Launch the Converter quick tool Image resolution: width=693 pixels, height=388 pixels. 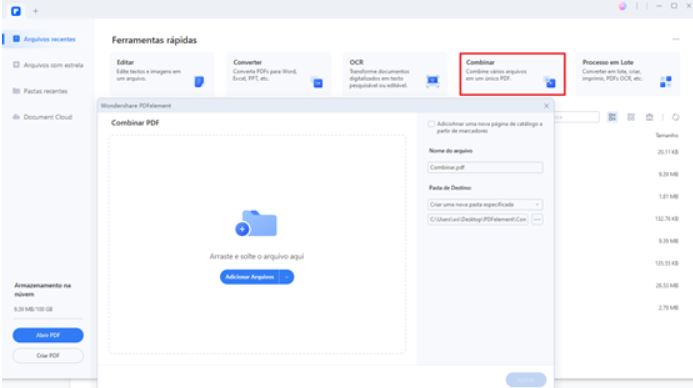[x=278, y=74]
